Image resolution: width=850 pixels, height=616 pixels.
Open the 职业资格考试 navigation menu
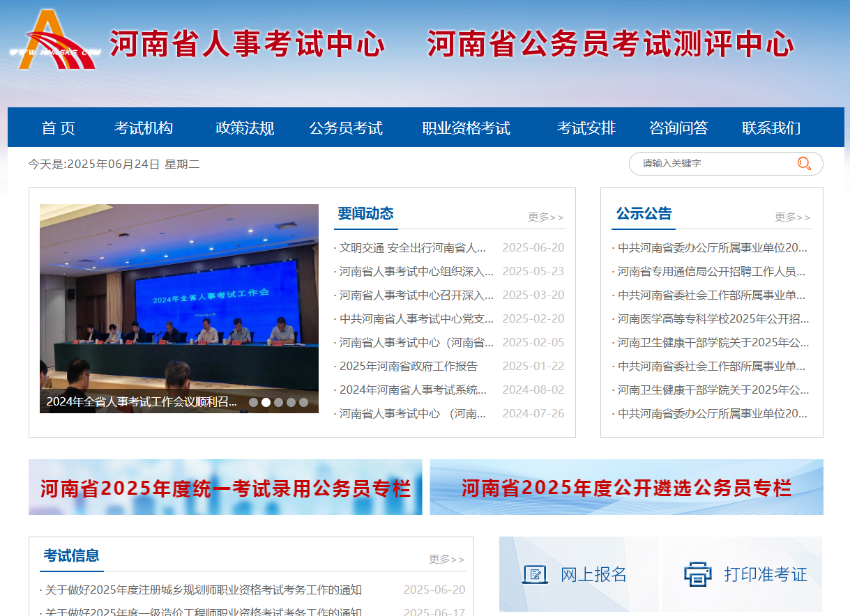pos(466,128)
